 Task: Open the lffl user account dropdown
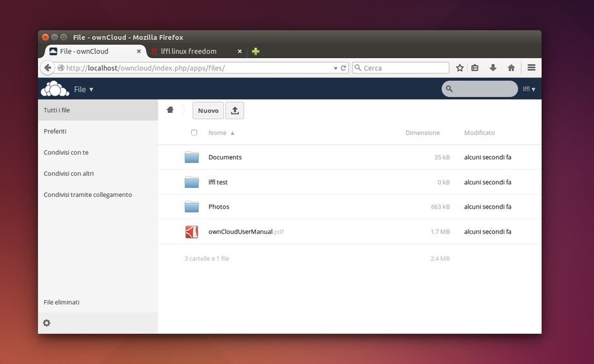(x=529, y=89)
